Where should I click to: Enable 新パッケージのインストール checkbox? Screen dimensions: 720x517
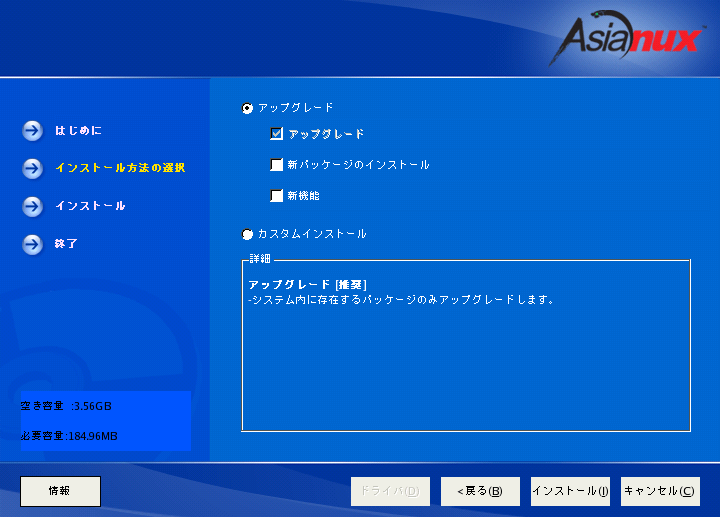click(276, 164)
